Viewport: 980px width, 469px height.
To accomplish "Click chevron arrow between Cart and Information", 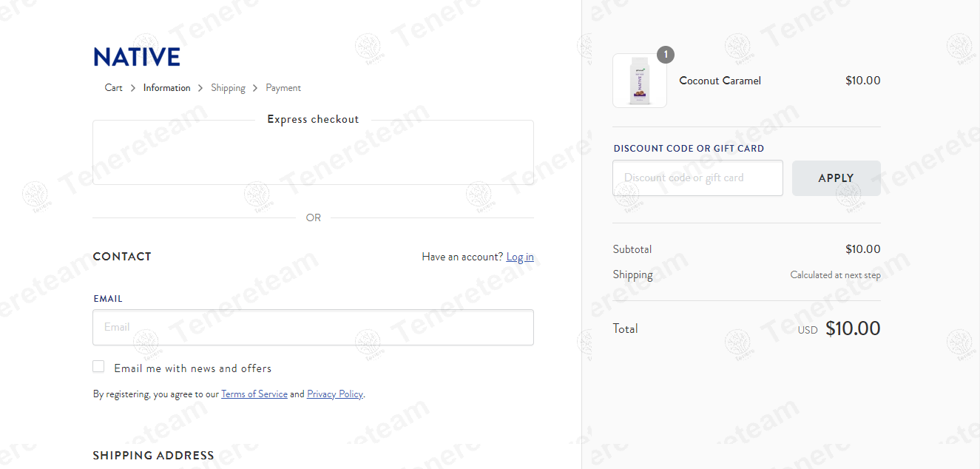I will coord(133,88).
